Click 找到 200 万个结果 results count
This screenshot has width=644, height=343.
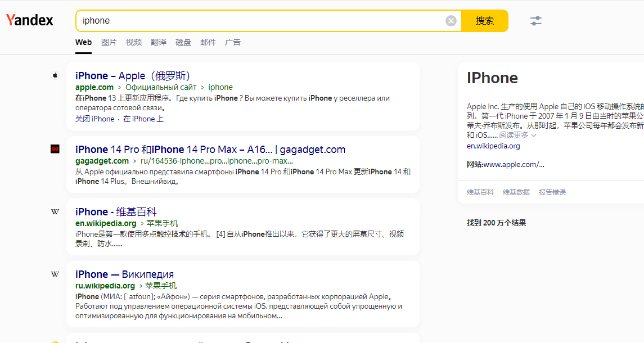click(496, 223)
